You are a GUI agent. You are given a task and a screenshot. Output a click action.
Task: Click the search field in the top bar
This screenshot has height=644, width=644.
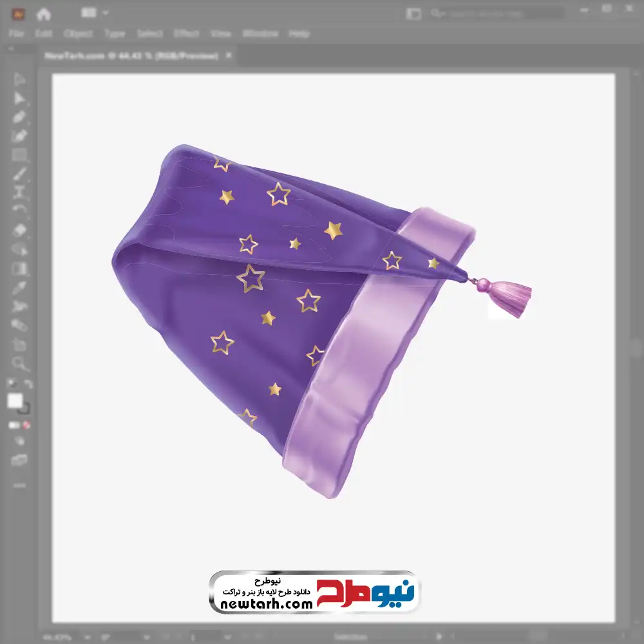(x=496, y=14)
